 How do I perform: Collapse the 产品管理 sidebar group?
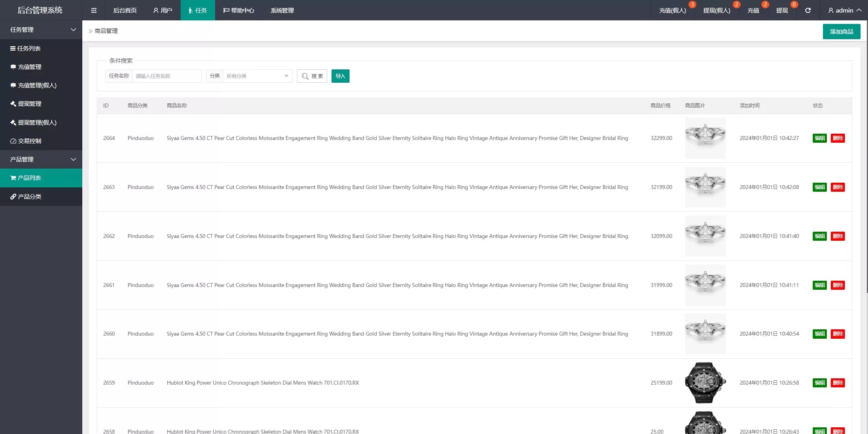(41, 160)
